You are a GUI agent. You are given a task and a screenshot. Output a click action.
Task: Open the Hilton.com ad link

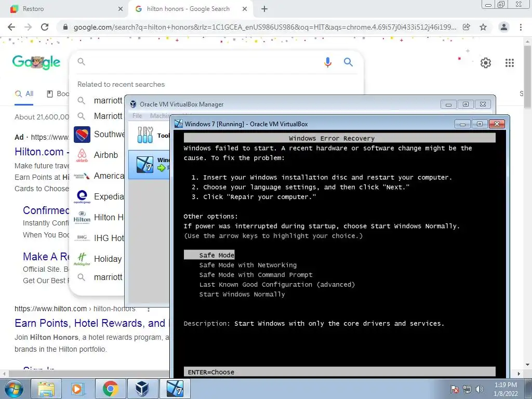pyautogui.click(x=42, y=152)
